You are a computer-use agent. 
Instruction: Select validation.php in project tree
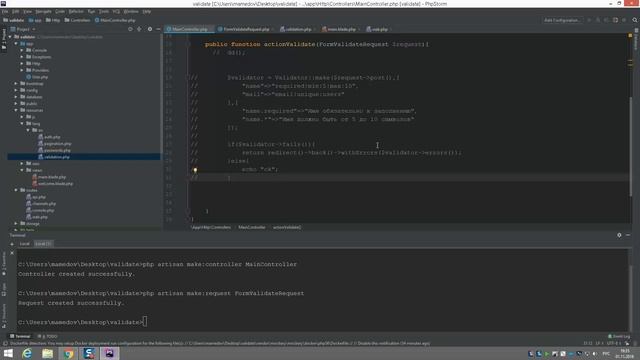coord(54,157)
